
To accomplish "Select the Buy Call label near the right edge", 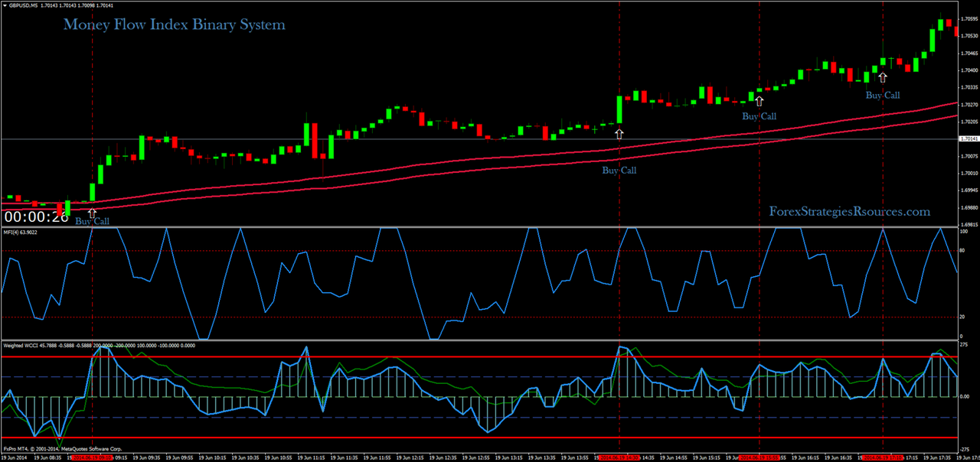I will [882, 95].
